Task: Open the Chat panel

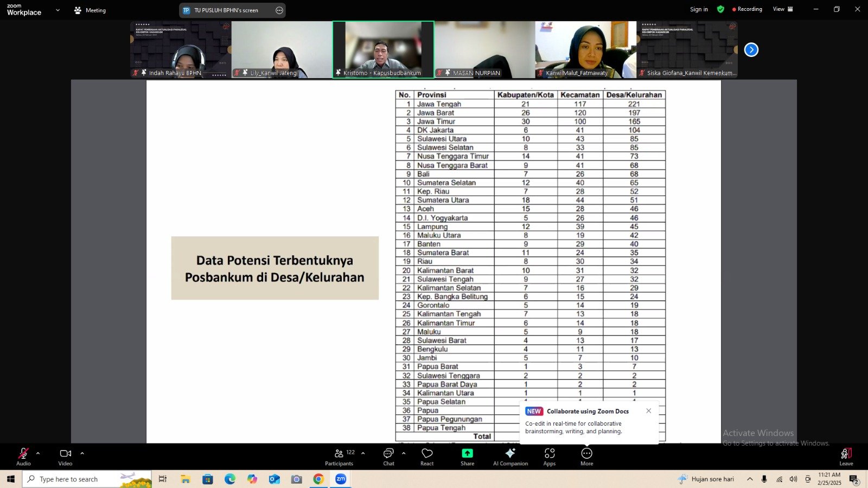Action: (x=388, y=457)
